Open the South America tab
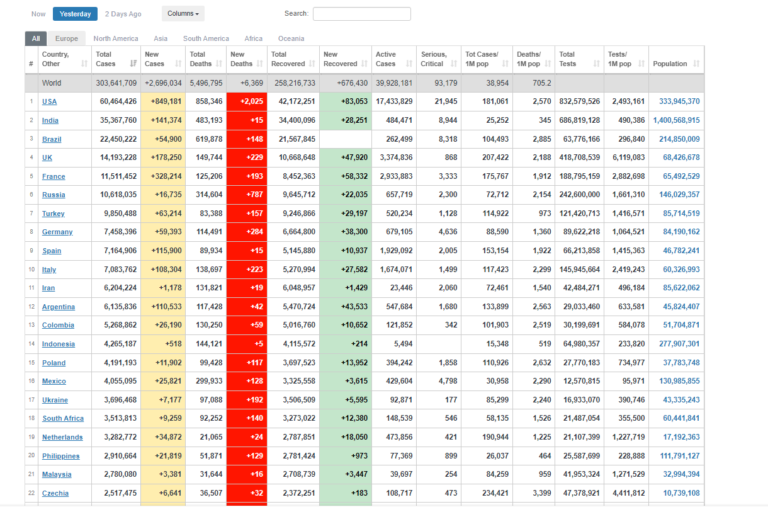 click(x=206, y=38)
